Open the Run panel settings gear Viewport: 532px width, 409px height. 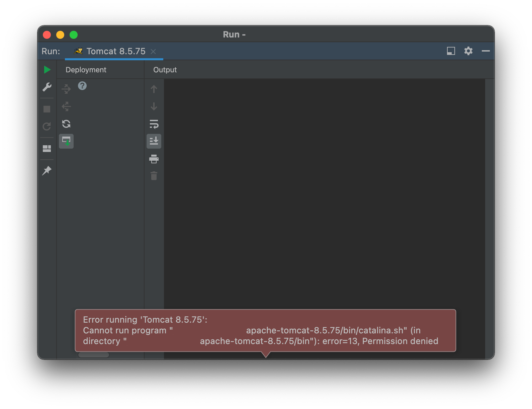[x=468, y=51]
